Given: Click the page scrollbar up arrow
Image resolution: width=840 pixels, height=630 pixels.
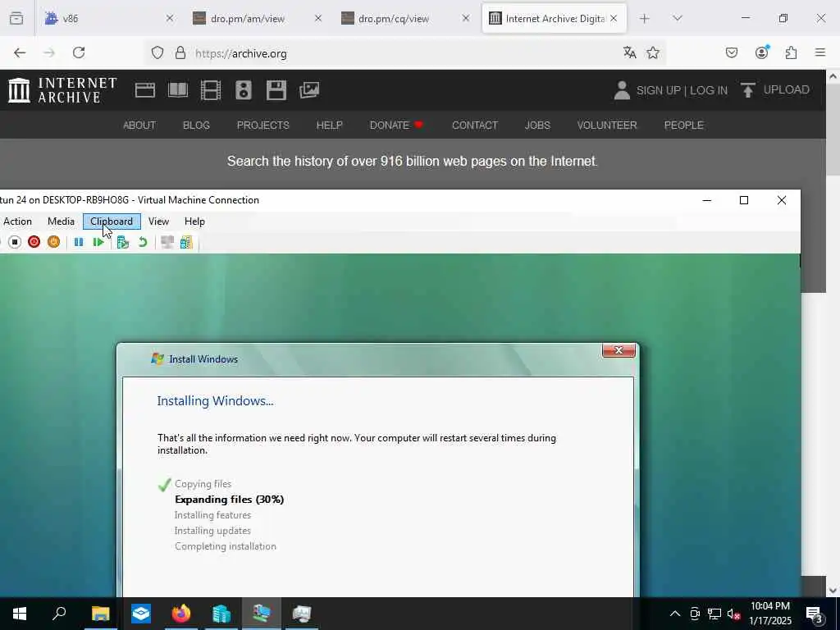Looking at the screenshot, I should [833, 76].
